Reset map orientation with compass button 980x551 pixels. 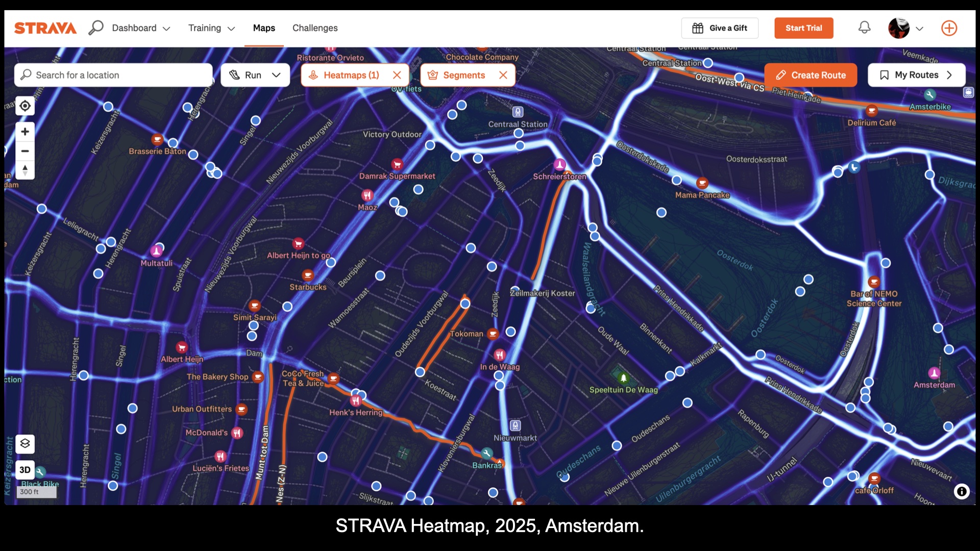(x=25, y=170)
